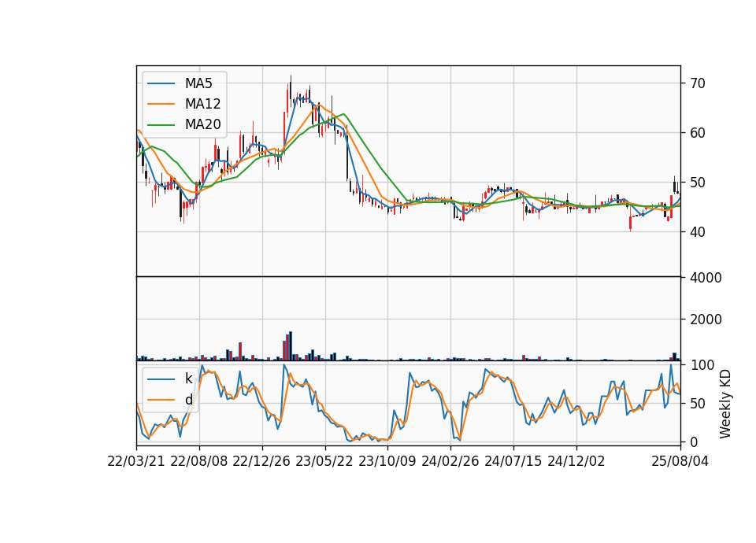
Task: Click the d legend label in KD panel
Action: tap(188, 400)
